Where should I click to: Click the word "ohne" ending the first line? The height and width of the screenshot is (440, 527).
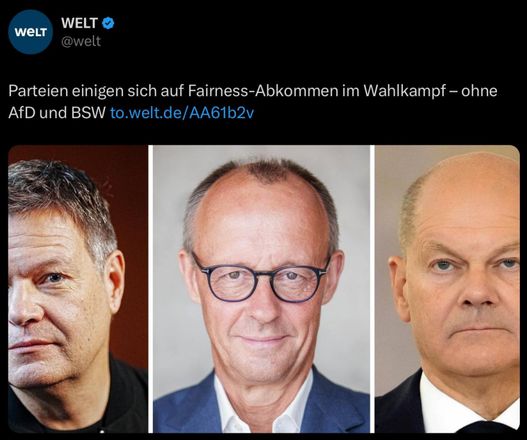479,91
